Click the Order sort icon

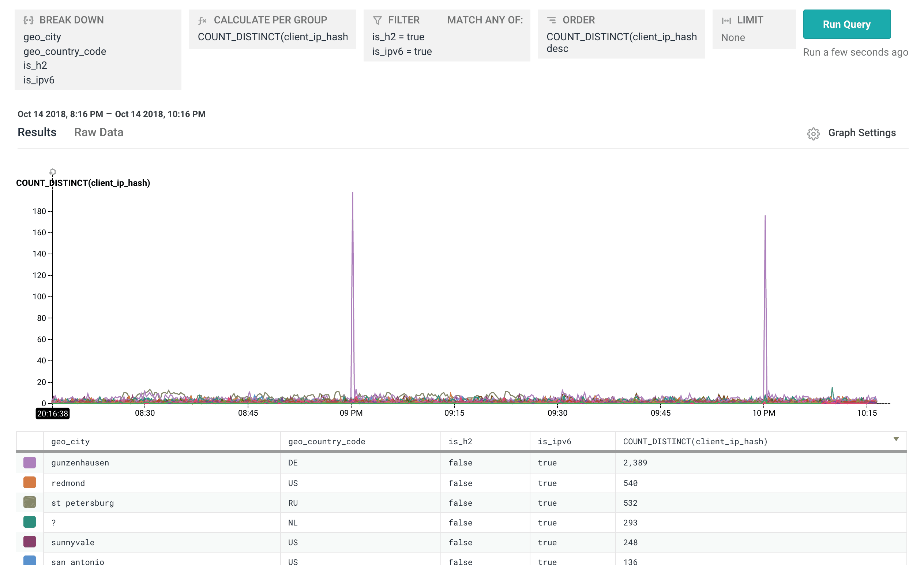(x=551, y=20)
